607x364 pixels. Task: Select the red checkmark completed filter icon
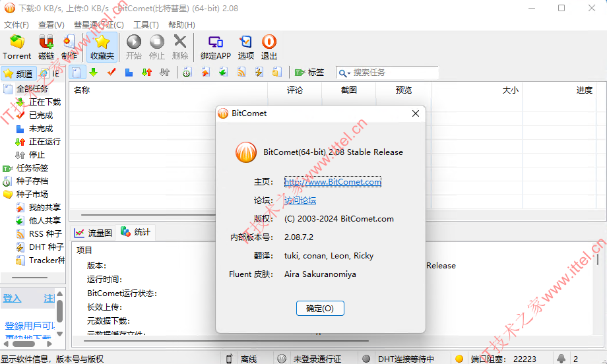112,73
